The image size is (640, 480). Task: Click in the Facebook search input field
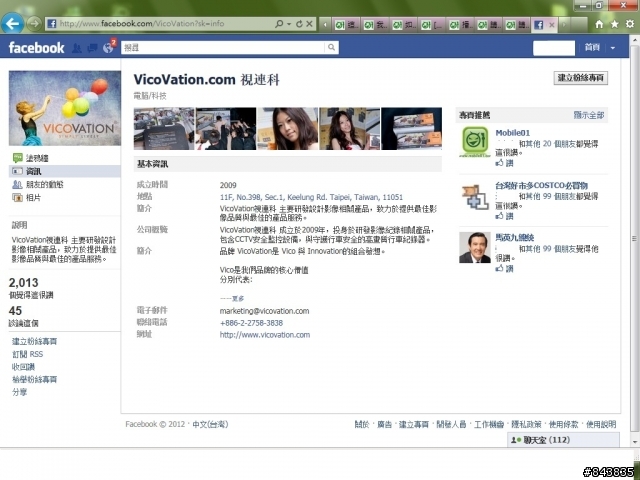coord(223,47)
